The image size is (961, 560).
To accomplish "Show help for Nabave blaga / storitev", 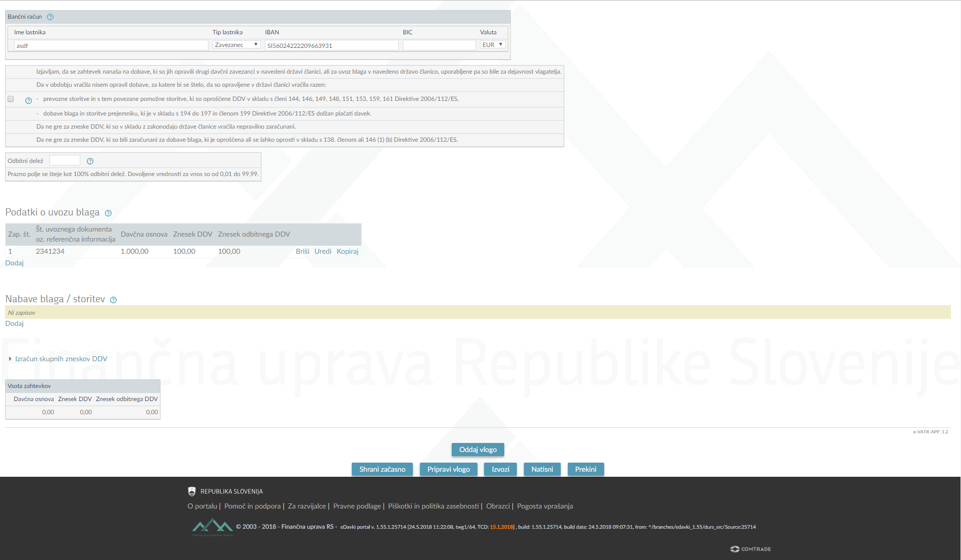I will point(113,300).
